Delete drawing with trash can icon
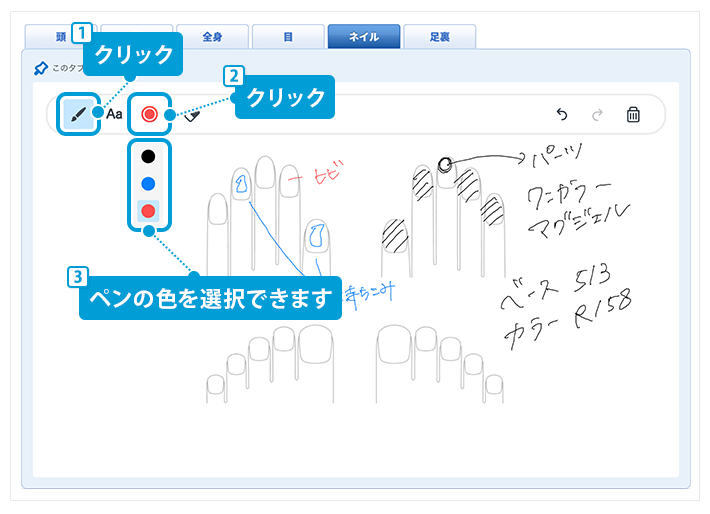 (x=633, y=115)
